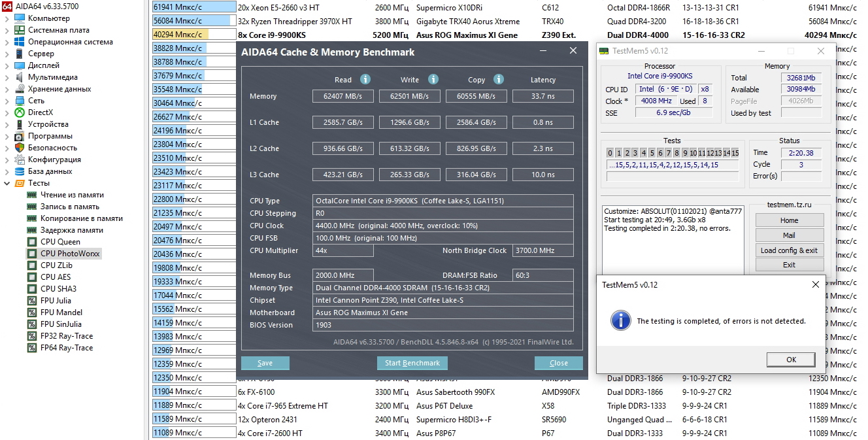
Task: Select CPU PhotoWorxx test
Action: 71,254
